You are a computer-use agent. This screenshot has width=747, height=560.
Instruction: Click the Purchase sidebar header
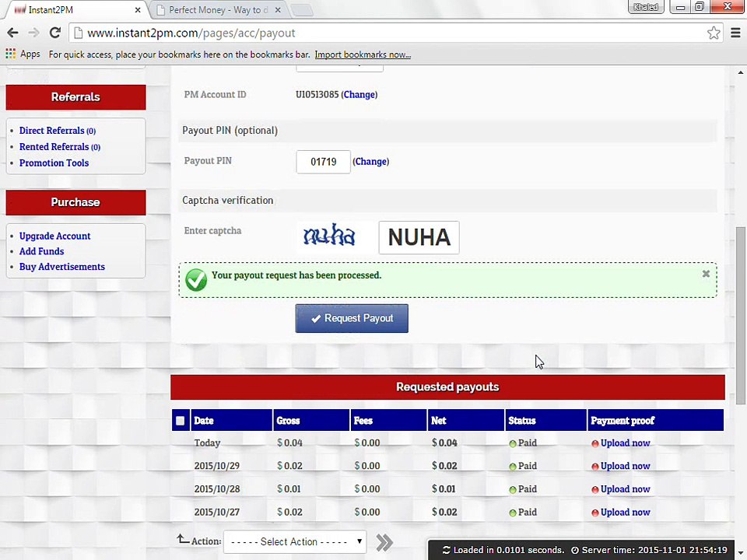point(75,202)
